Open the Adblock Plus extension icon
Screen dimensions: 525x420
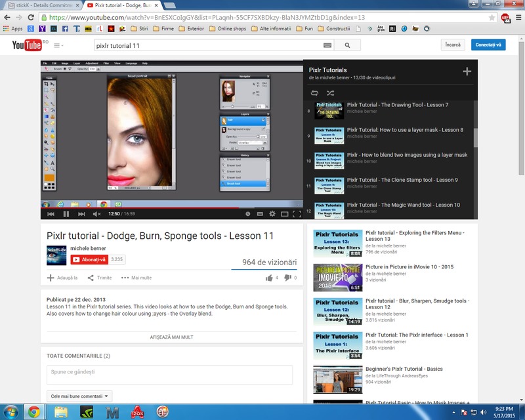click(505, 18)
